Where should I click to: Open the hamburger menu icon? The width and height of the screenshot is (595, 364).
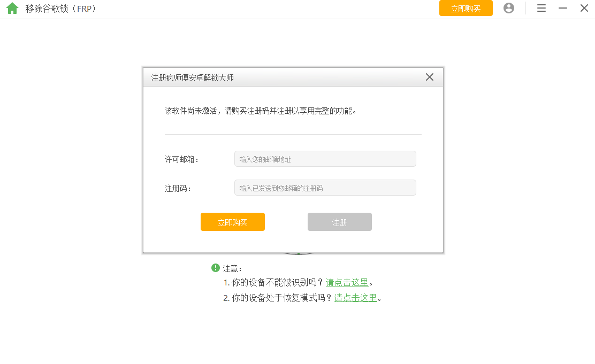(541, 8)
